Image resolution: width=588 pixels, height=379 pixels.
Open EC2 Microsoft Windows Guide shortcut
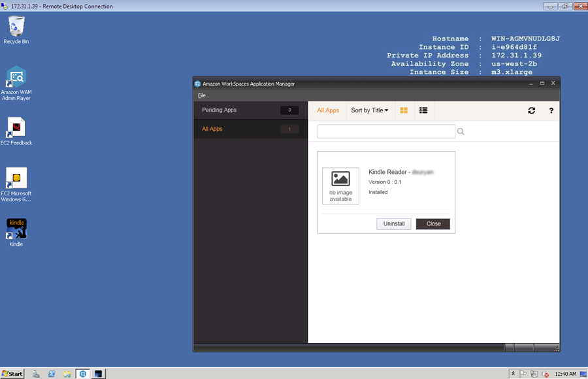coord(16,178)
